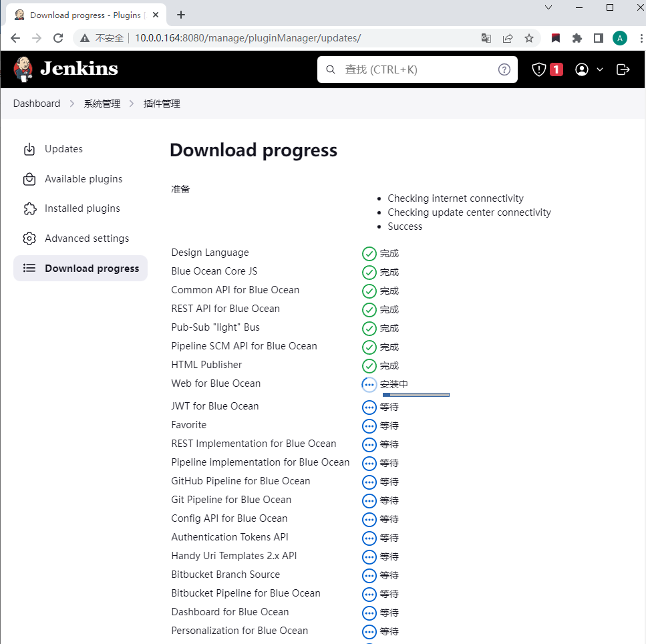The image size is (646, 644).
Task: Click the share page icon
Action: (508, 38)
